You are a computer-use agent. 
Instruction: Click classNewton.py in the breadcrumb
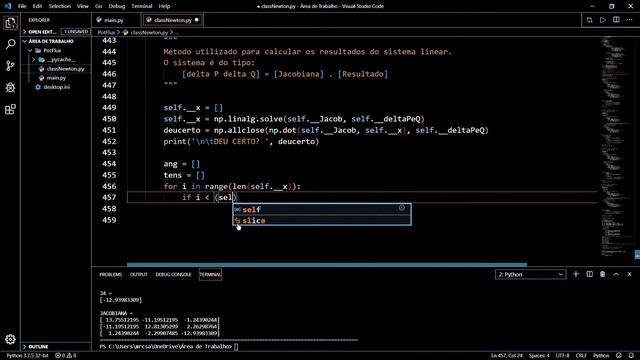pos(149,32)
